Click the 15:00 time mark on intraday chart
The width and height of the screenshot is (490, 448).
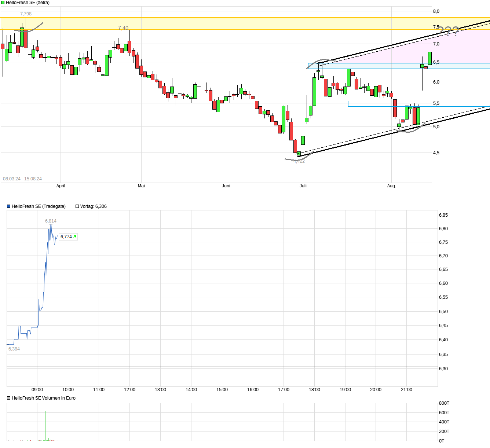[x=222, y=390]
